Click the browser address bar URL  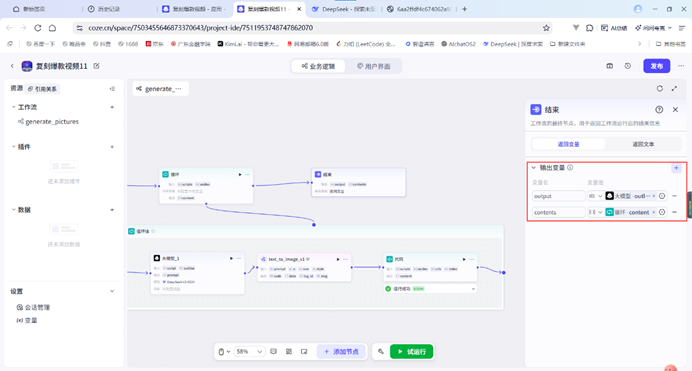200,28
